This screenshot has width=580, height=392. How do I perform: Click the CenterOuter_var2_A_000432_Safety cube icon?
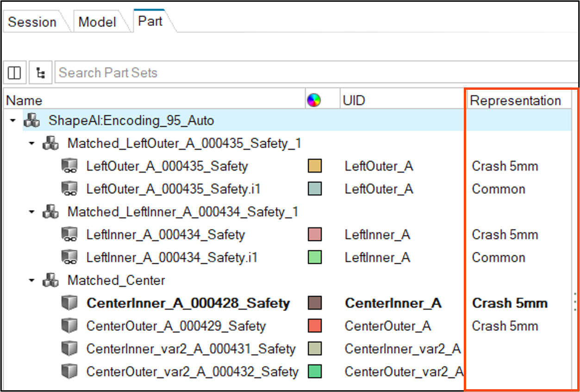(x=69, y=372)
